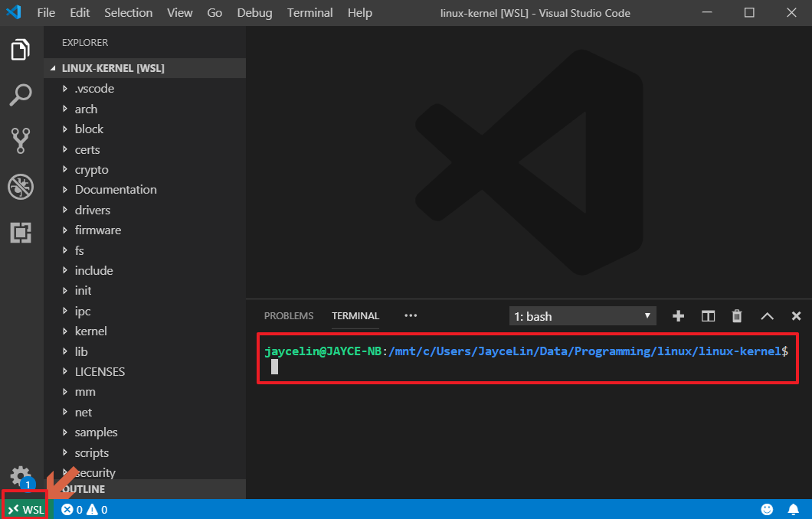This screenshot has height=519, width=812.
Task: Open the terminal selector dropdown '1: bash'
Action: 583,316
